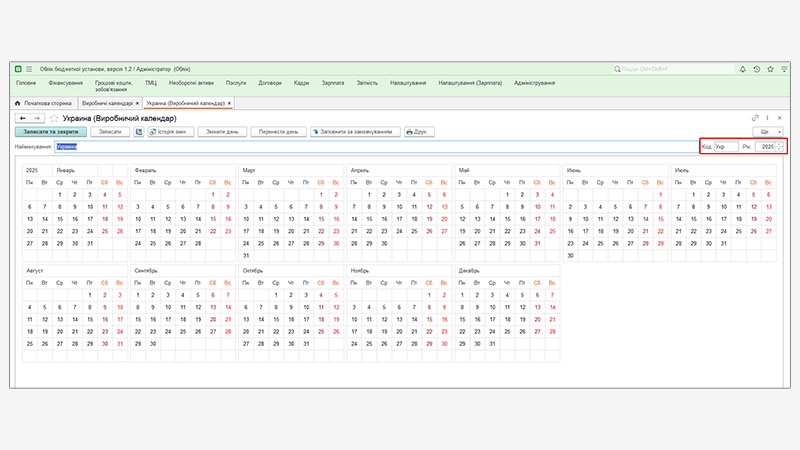Click the Код input field
The width and height of the screenshot is (800, 450).
725,147
